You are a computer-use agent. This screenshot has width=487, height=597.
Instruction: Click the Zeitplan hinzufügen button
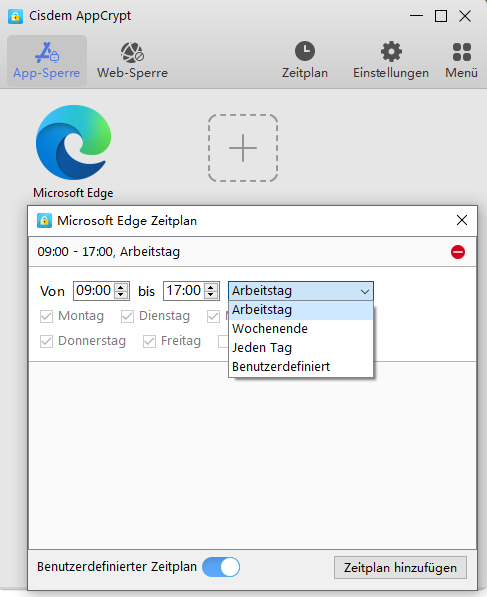click(400, 568)
